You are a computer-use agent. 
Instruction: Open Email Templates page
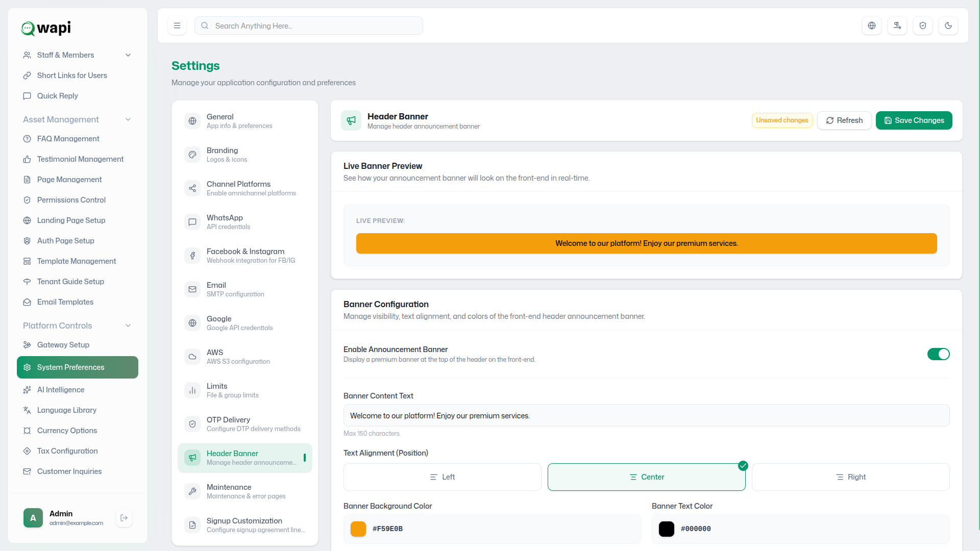[78, 302]
